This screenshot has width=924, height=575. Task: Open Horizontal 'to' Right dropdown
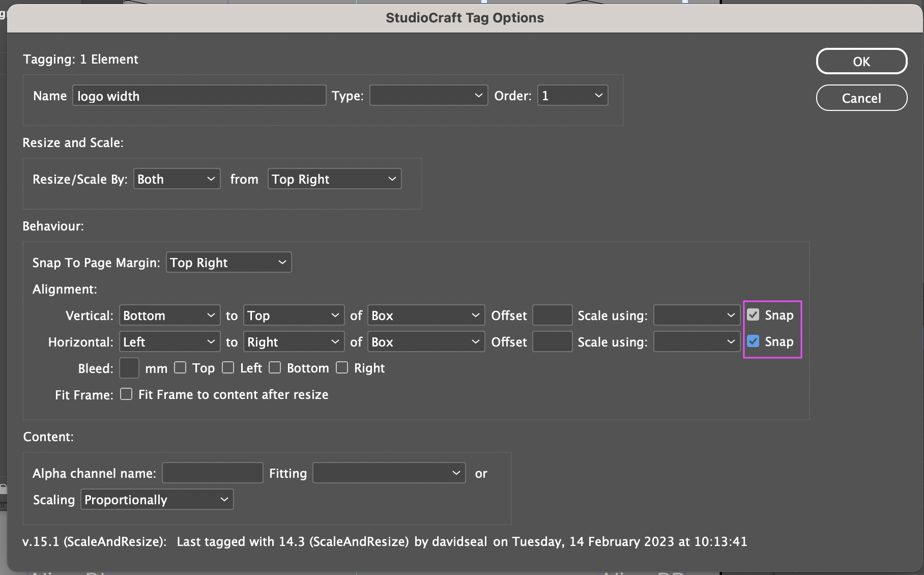pyautogui.click(x=294, y=342)
